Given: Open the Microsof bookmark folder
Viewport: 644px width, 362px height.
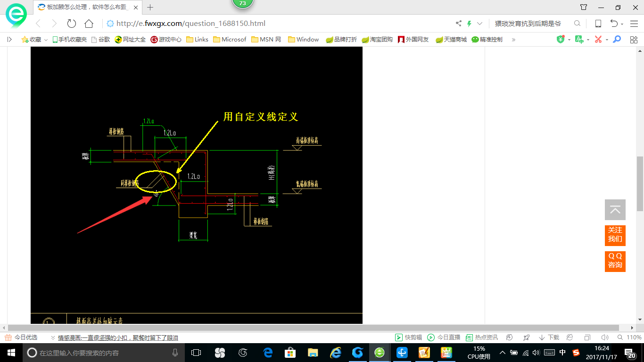Looking at the screenshot, I should (230, 40).
